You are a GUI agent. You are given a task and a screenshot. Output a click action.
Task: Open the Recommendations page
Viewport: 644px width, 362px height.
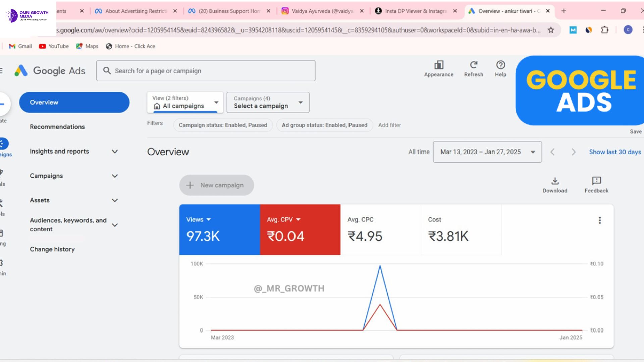pos(57,127)
